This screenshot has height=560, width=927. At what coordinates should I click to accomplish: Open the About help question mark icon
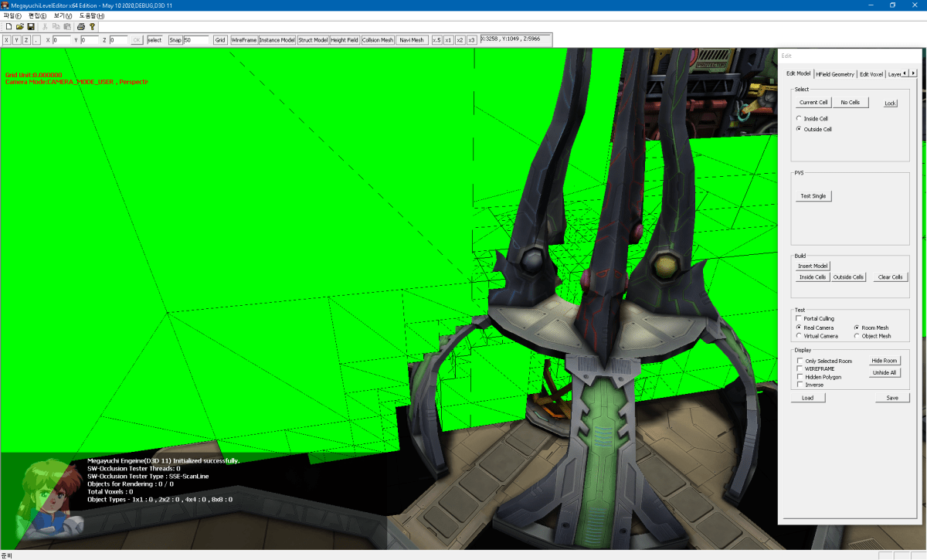[92, 26]
